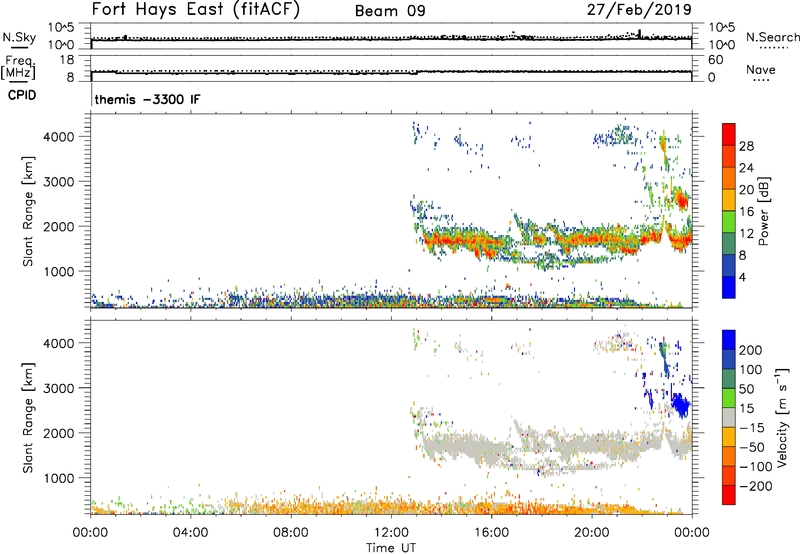Viewport: 800px width, 554px height.
Task: Click the '04:00' time axis label
Action: pyautogui.click(x=191, y=533)
